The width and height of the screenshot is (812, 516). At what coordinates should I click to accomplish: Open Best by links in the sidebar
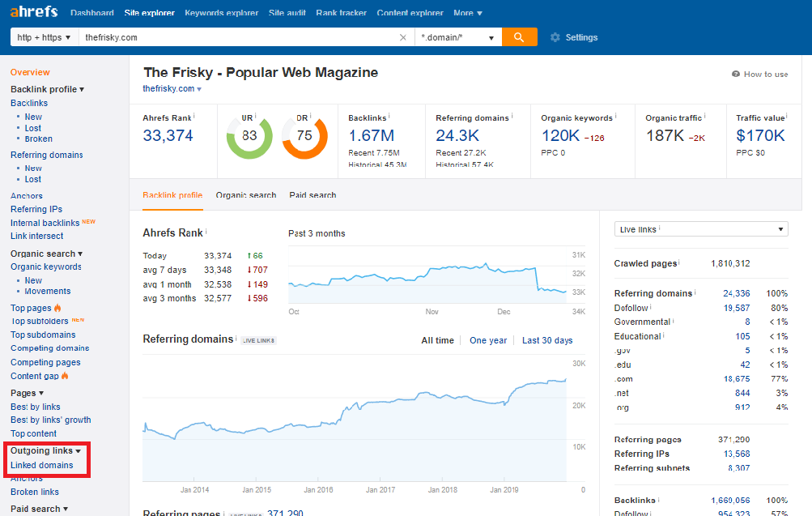point(35,407)
